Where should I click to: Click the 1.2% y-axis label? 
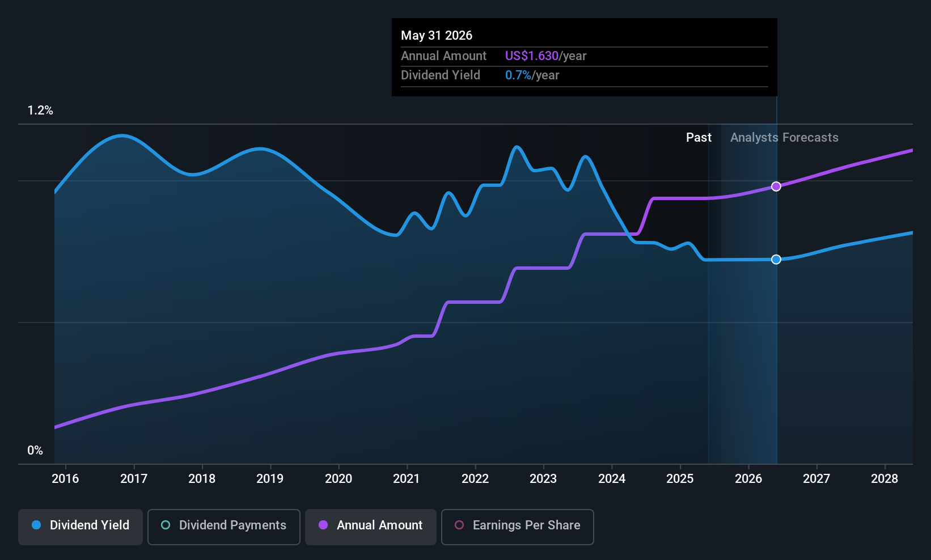[x=40, y=111]
